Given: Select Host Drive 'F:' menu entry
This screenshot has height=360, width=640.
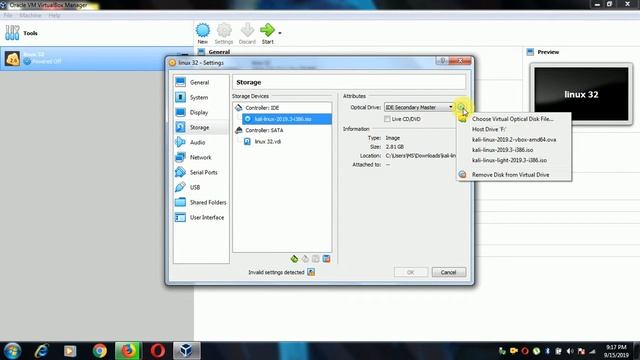Looking at the screenshot, I should click(x=514, y=129).
